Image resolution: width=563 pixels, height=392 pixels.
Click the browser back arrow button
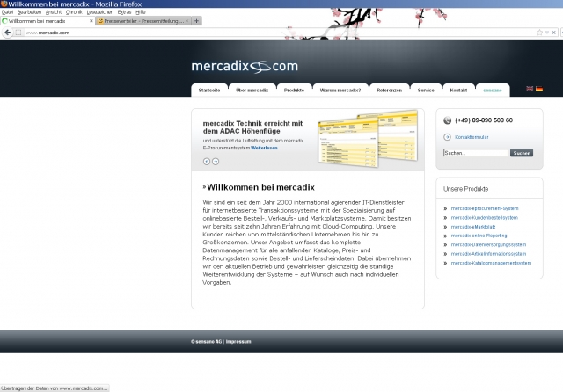coord(8,33)
